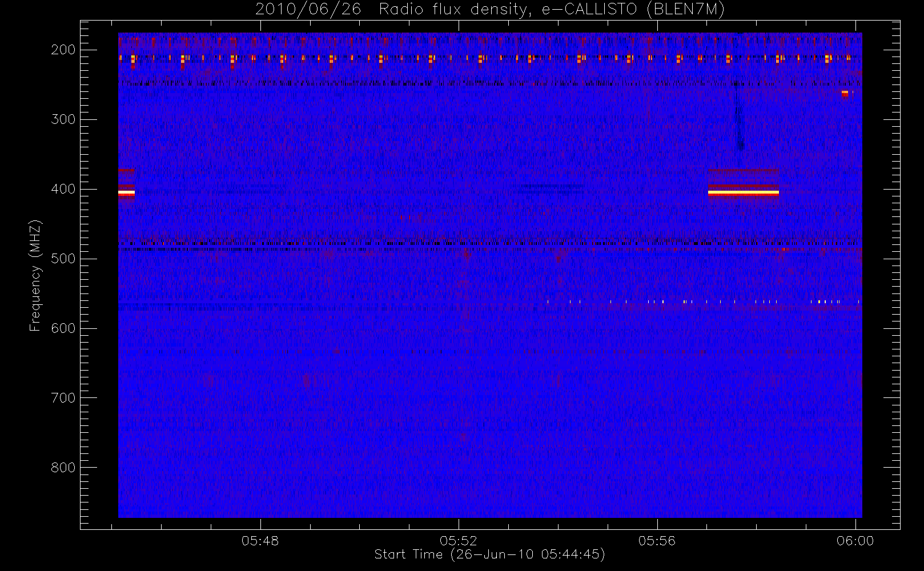Click the 'Frequency (MHz)' y-axis label
This screenshot has width=924, height=571.
pyautogui.click(x=35, y=275)
